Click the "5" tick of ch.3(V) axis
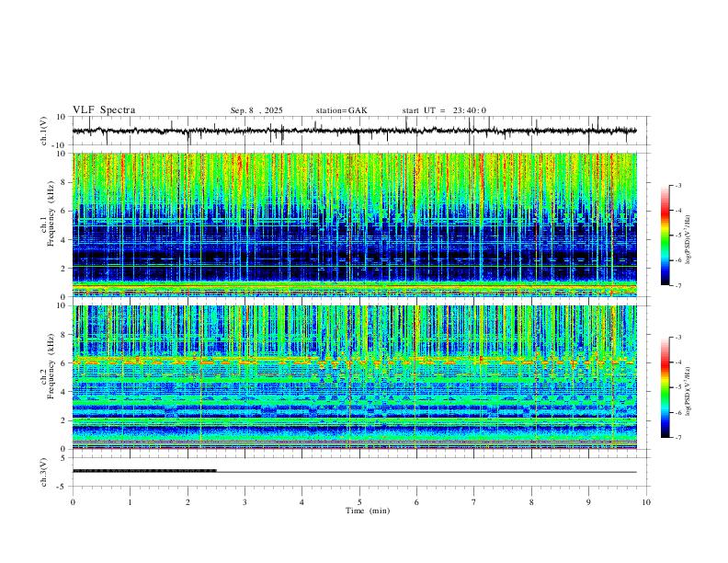728x563 pixels. [64, 458]
